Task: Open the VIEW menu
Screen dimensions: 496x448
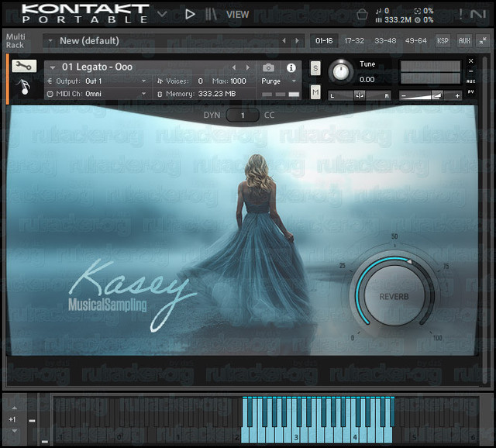Action: point(238,15)
